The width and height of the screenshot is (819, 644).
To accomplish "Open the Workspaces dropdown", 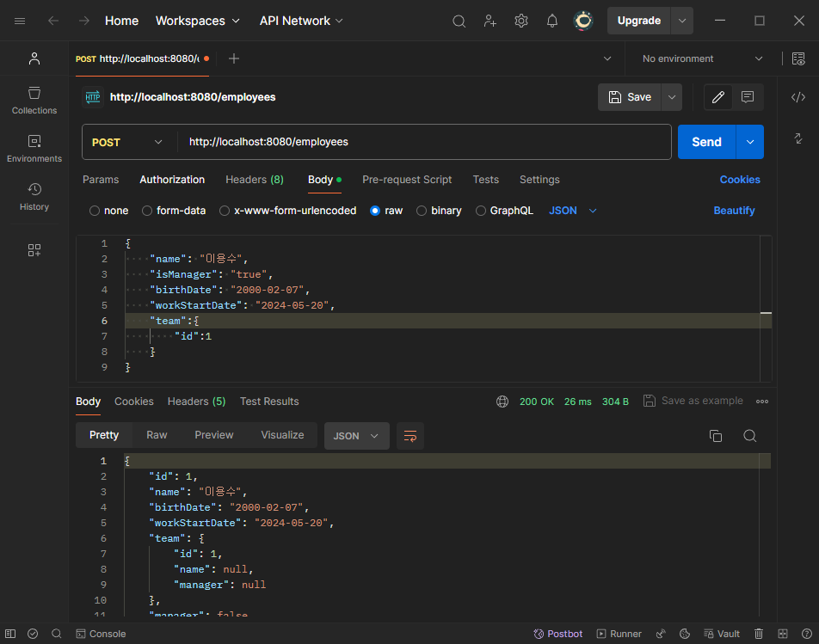I will tap(198, 21).
